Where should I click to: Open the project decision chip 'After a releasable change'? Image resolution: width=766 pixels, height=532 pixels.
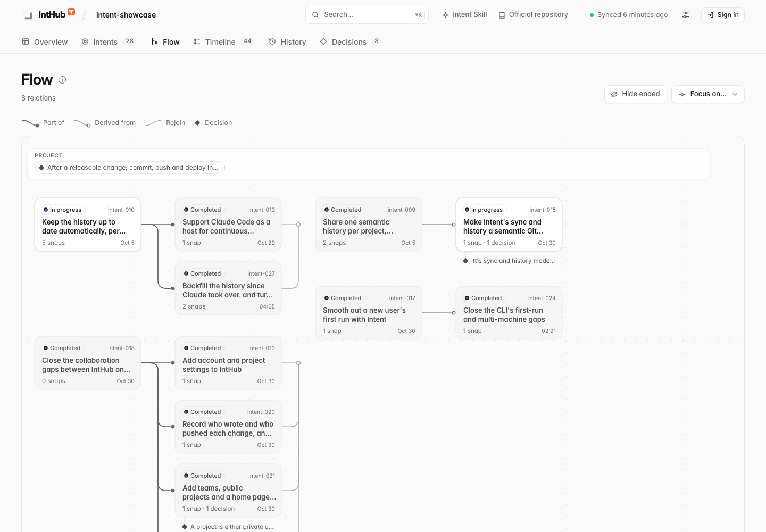click(130, 168)
